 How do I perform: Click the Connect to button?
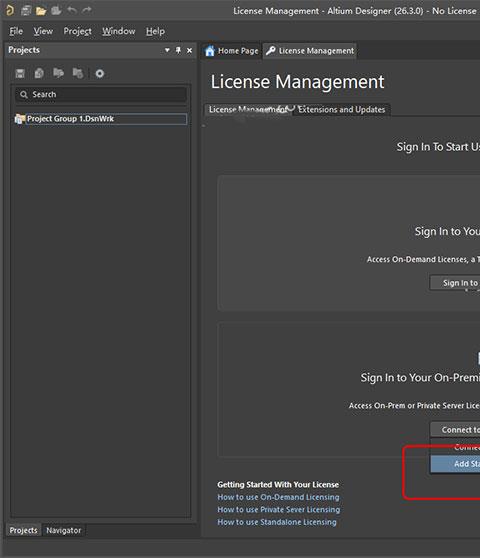455,430
